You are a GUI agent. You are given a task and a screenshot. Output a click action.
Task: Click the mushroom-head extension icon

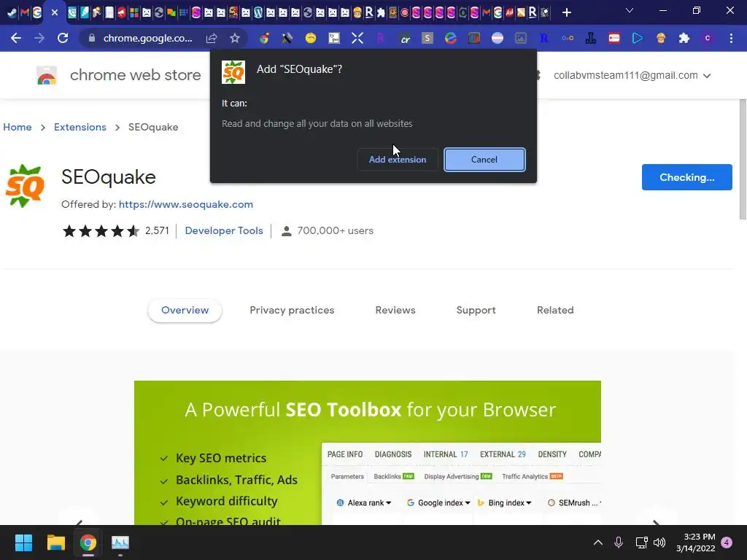pos(661,38)
